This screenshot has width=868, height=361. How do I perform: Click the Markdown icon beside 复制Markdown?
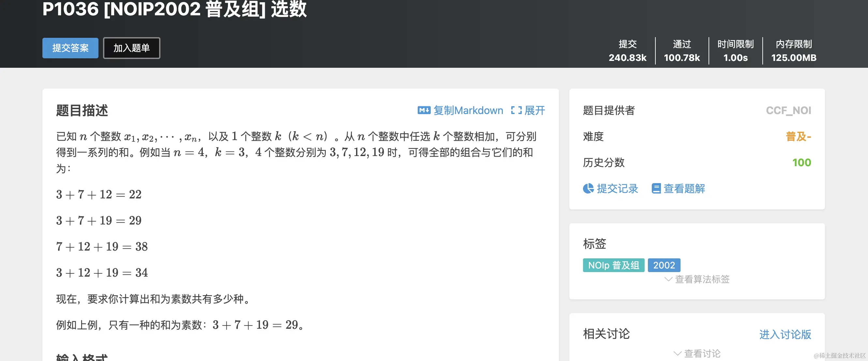click(424, 110)
